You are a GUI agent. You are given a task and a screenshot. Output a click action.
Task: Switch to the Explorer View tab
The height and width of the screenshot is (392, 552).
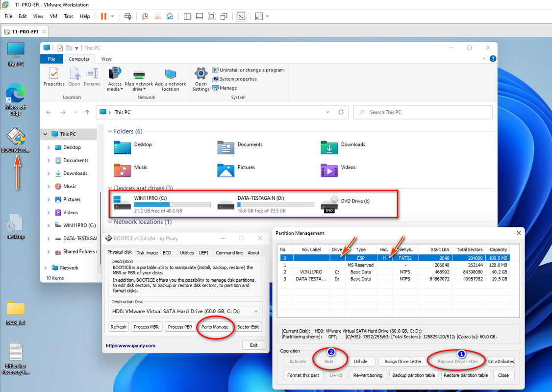coord(106,59)
